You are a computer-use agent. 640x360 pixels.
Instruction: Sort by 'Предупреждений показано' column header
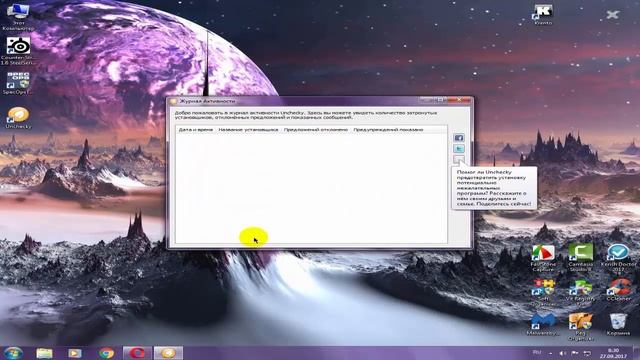pos(388,129)
